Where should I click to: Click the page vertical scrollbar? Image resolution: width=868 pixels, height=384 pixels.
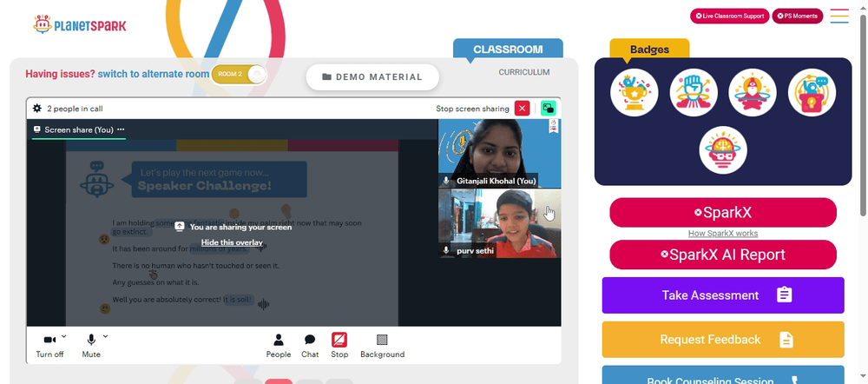tap(863, 114)
